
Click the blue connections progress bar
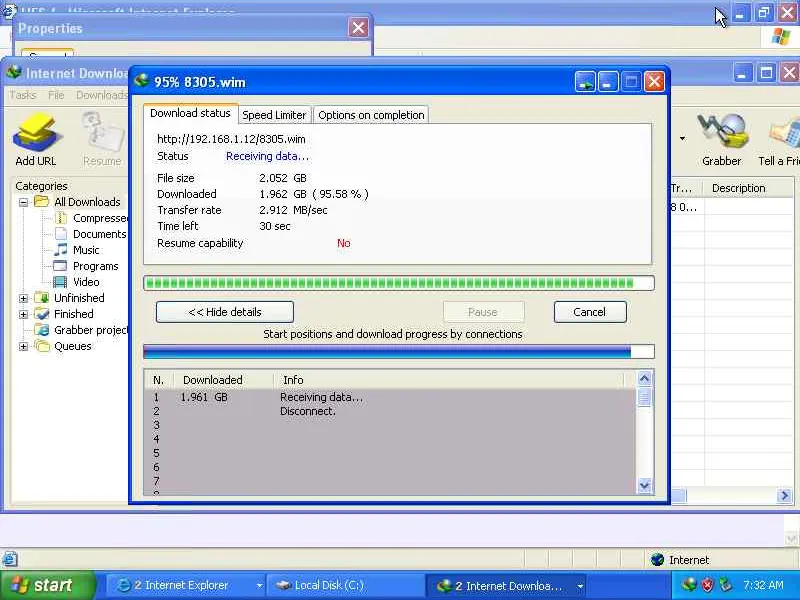pos(399,352)
